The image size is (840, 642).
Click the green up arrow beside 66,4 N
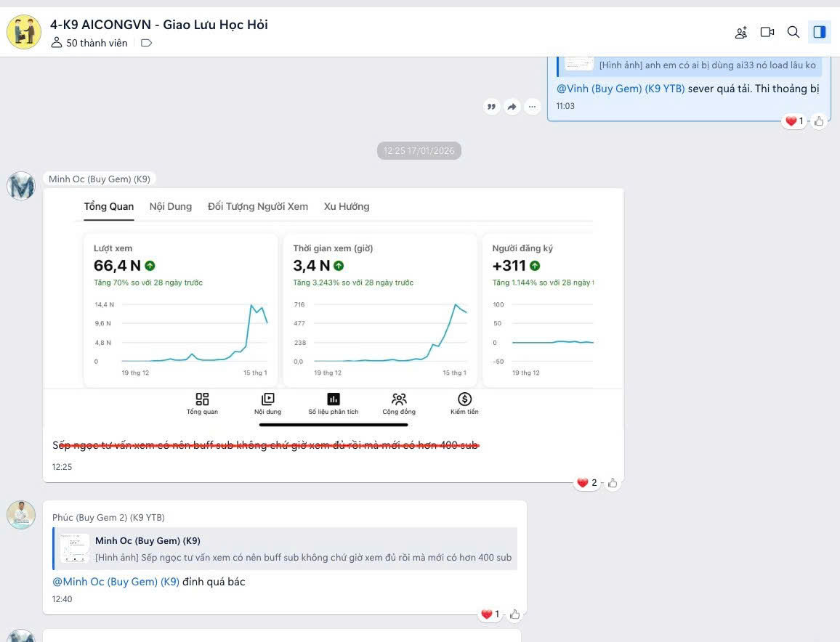pyautogui.click(x=150, y=266)
